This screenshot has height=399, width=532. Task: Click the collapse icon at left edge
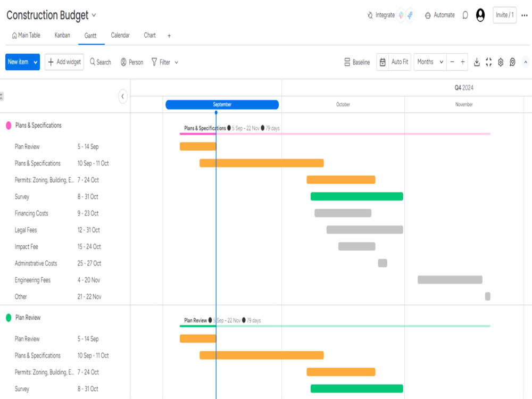[x=2, y=96]
